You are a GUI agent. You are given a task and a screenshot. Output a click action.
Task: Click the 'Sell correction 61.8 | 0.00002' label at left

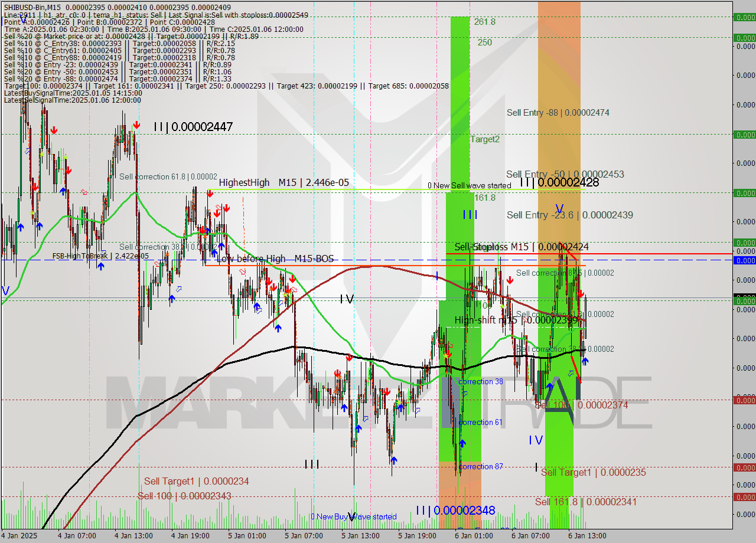coord(168,176)
